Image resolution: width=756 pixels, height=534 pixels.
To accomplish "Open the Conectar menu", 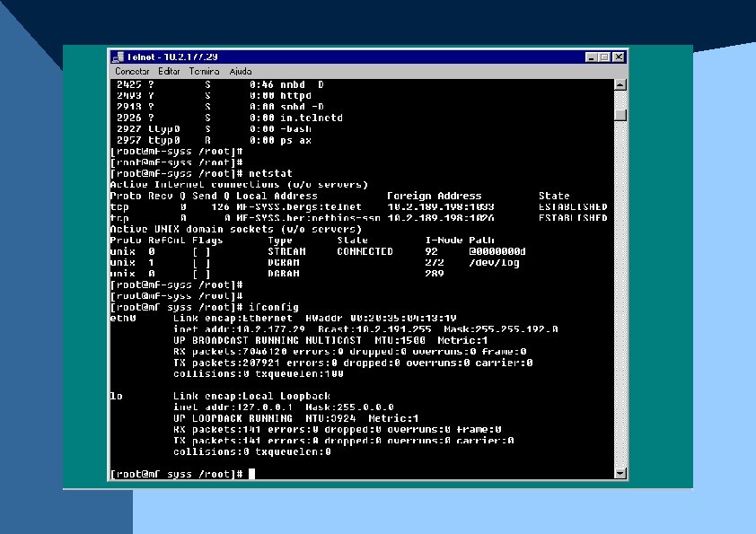I will pos(132,71).
